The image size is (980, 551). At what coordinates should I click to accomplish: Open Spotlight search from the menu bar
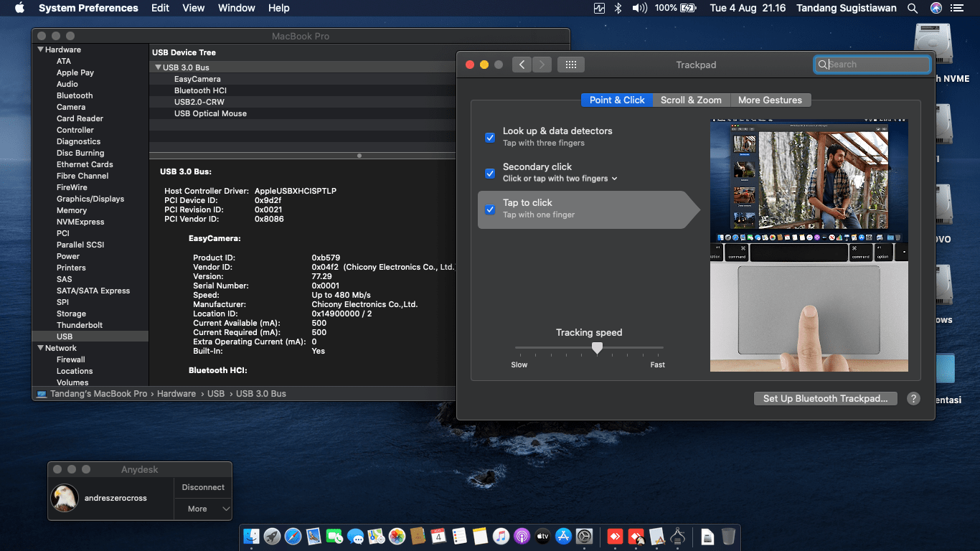point(912,8)
